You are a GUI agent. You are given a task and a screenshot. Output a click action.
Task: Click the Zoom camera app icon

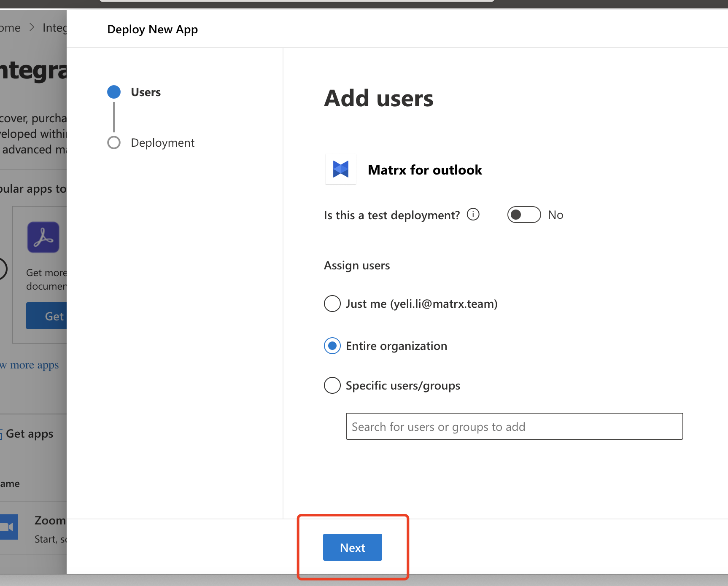pos(8,527)
